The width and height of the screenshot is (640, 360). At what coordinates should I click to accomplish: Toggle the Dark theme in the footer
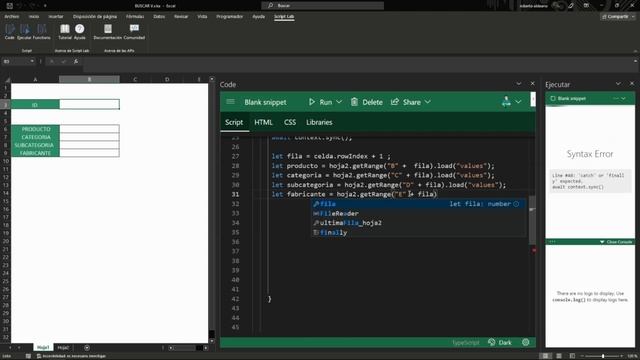(500, 342)
